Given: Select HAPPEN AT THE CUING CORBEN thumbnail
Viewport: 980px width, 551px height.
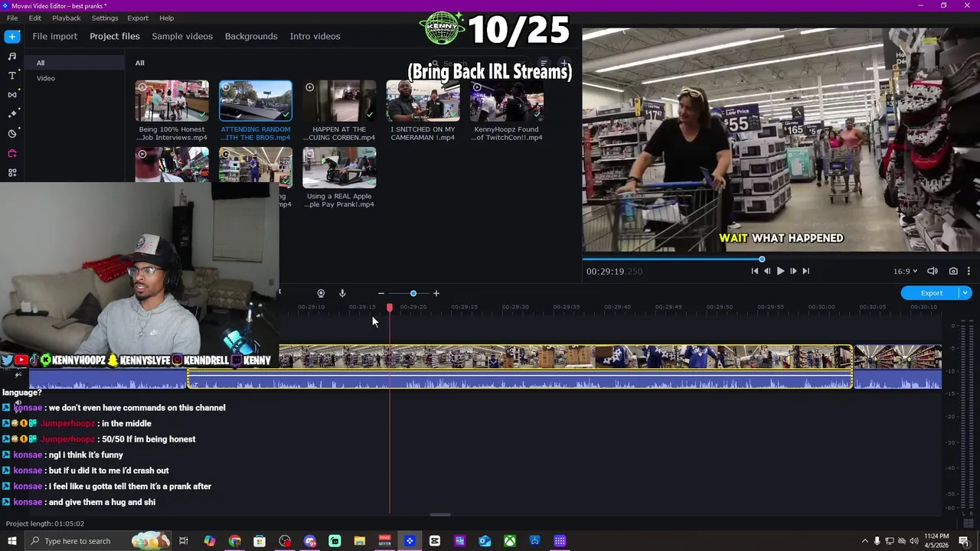Looking at the screenshot, I should pos(339,101).
